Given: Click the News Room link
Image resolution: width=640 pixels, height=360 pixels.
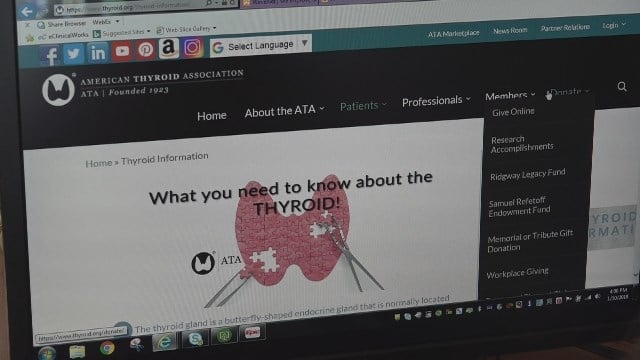Looking at the screenshot, I should (x=510, y=31).
